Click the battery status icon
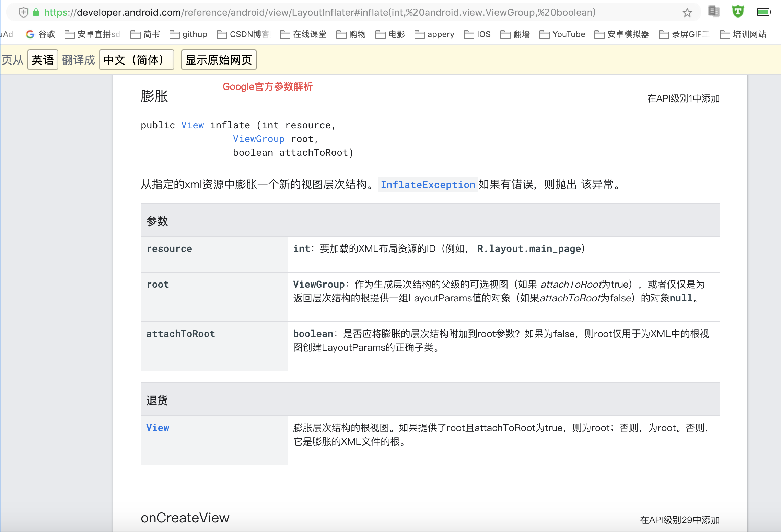The width and height of the screenshot is (781, 532). click(x=764, y=12)
